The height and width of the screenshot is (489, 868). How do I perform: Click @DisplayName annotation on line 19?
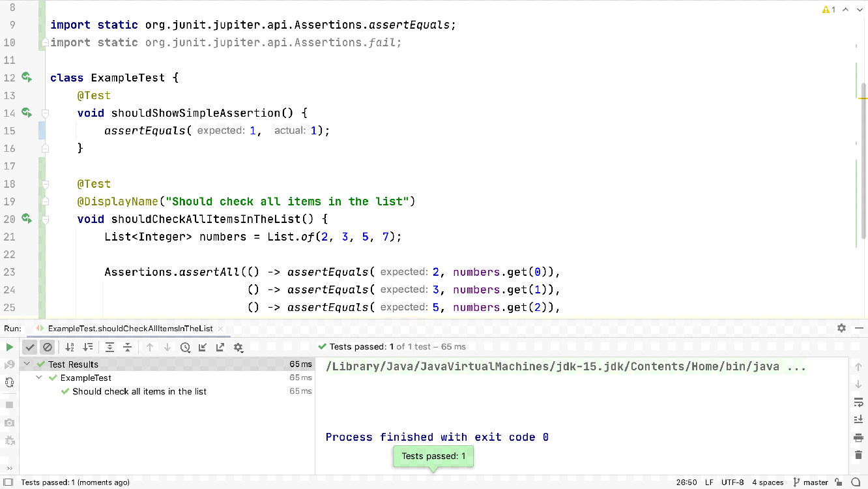118,201
